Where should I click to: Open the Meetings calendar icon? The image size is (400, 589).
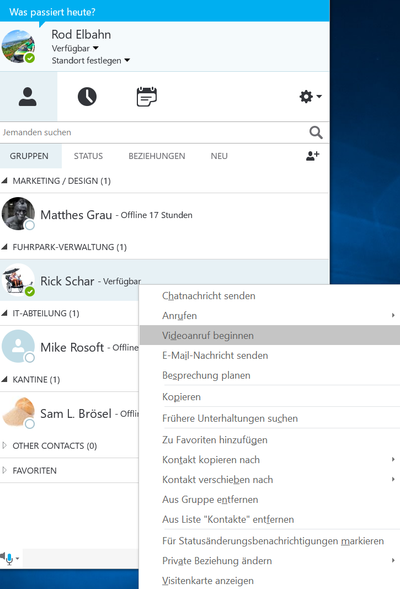146,97
